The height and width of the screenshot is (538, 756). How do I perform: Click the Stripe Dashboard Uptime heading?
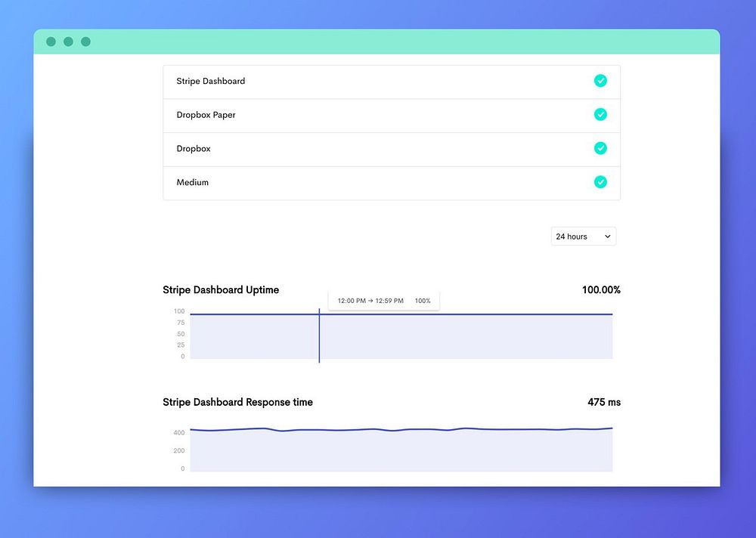221,289
